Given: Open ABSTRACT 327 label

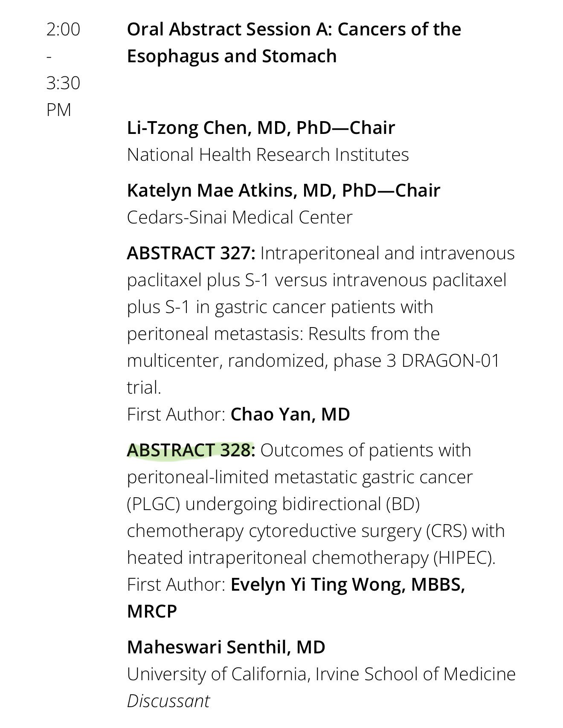Looking at the screenshot, I should tap(191, 253).
